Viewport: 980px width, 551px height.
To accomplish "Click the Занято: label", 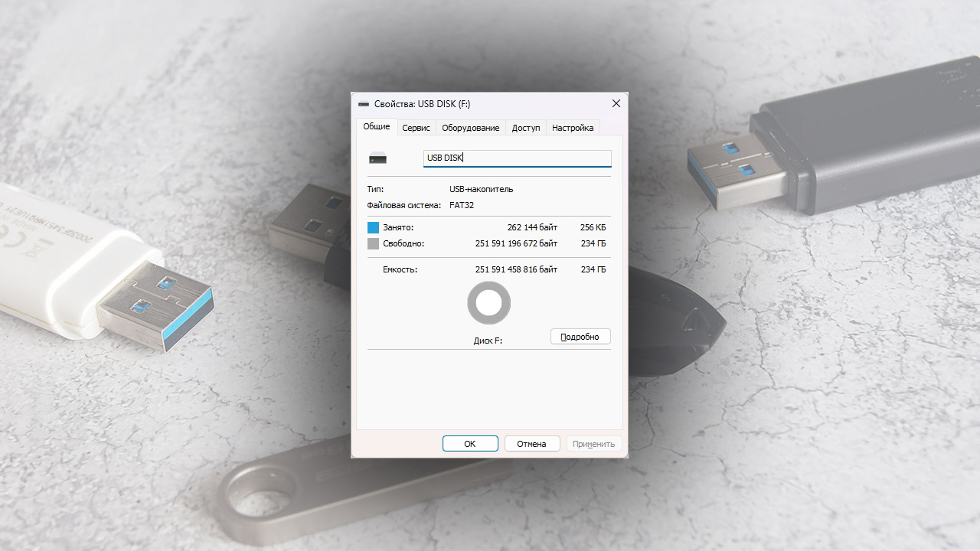I will click(x=398, y=227).
